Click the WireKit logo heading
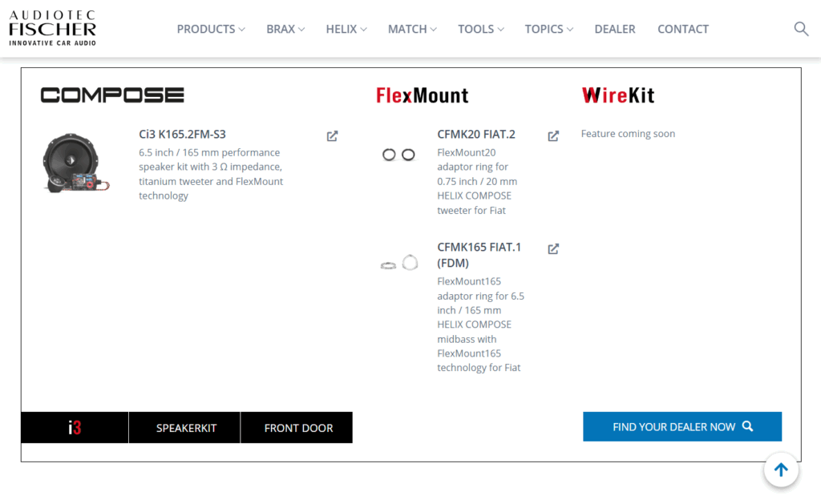 [x=617, y=96]
